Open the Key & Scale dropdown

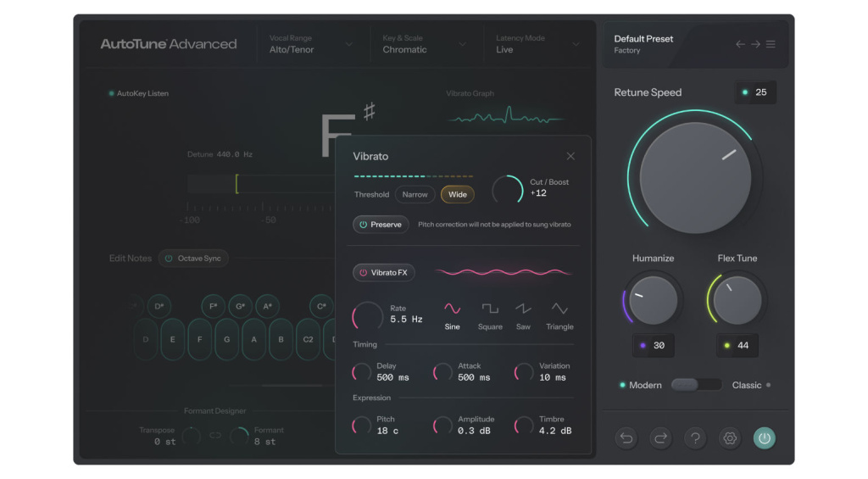click(425, 44)
